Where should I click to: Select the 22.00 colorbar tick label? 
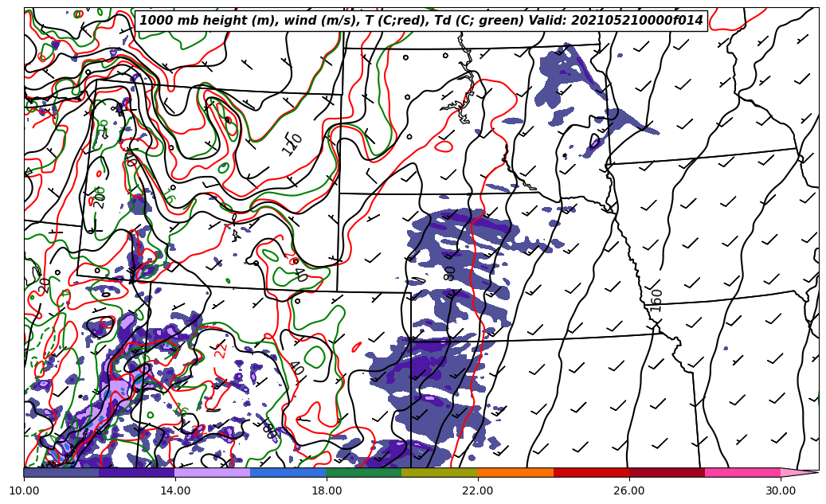(x=478, y=490)
